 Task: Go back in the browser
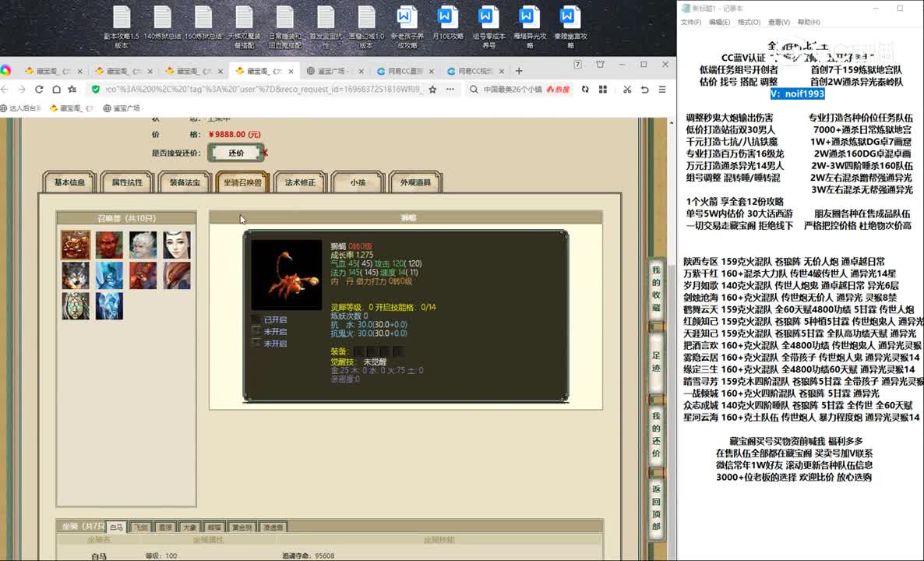[x=5, y=90]
